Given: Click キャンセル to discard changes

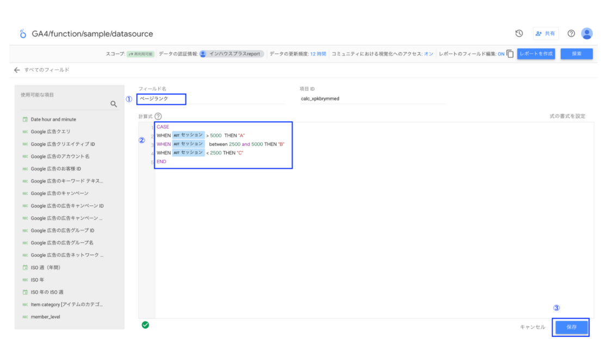Looking at the screenshot, I should click(x=532, y=327).
